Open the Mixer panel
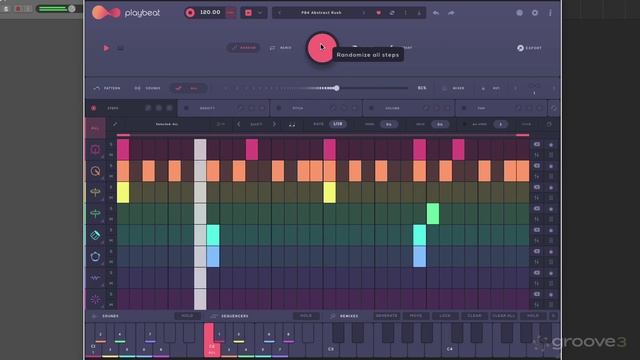The image size is (640, 360). pos(453,88)
